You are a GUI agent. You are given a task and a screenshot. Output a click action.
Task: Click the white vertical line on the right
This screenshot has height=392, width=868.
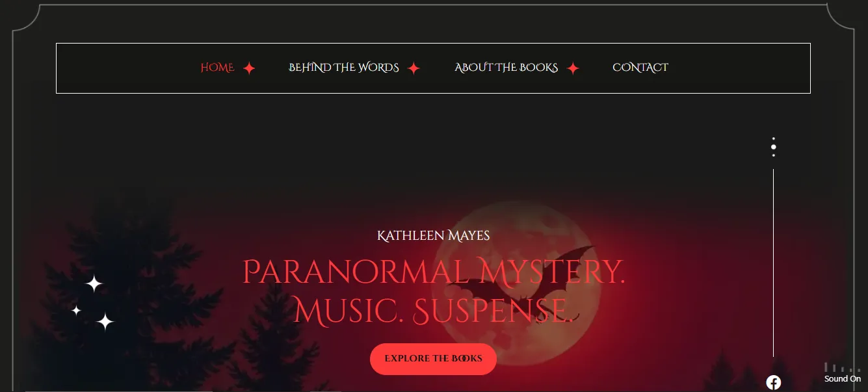[773, 263]
